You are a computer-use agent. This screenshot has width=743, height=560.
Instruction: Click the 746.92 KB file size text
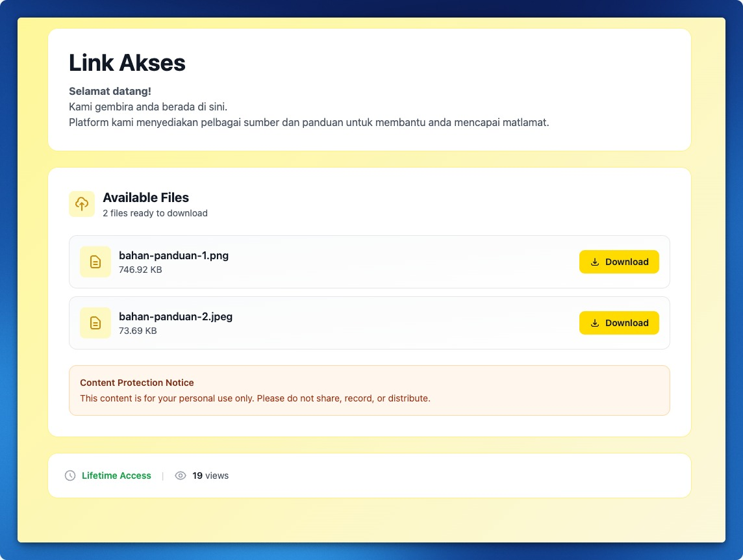(140, 270)
